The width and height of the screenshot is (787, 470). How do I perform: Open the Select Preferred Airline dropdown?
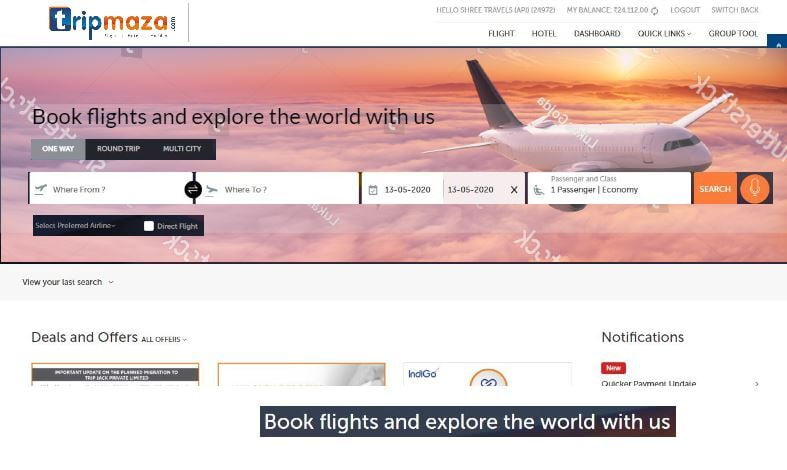[75, 225]
